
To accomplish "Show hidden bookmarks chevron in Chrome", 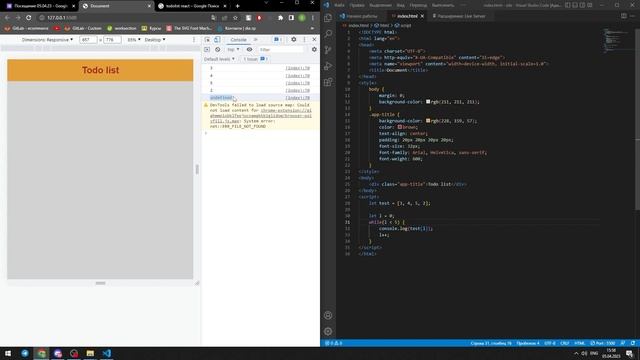I will 312,28.
